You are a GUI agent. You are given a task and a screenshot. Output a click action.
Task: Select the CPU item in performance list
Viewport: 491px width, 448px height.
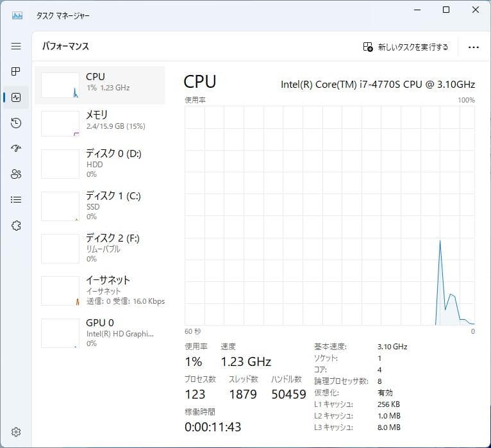tap(100, 85)
